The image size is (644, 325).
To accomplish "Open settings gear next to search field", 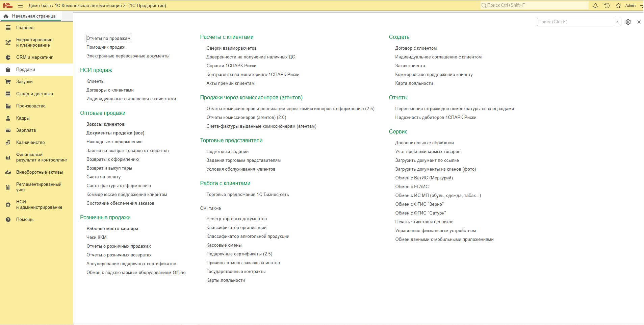I will (x=628, y=22).
